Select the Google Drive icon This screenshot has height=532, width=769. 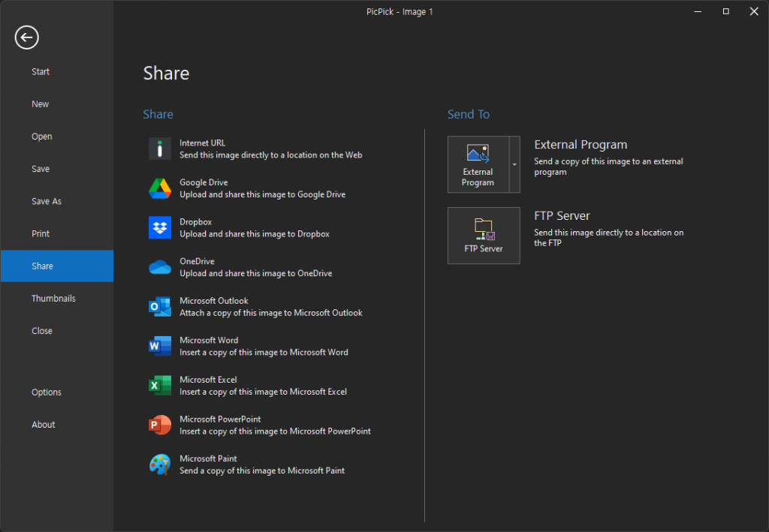coord(160,188)
